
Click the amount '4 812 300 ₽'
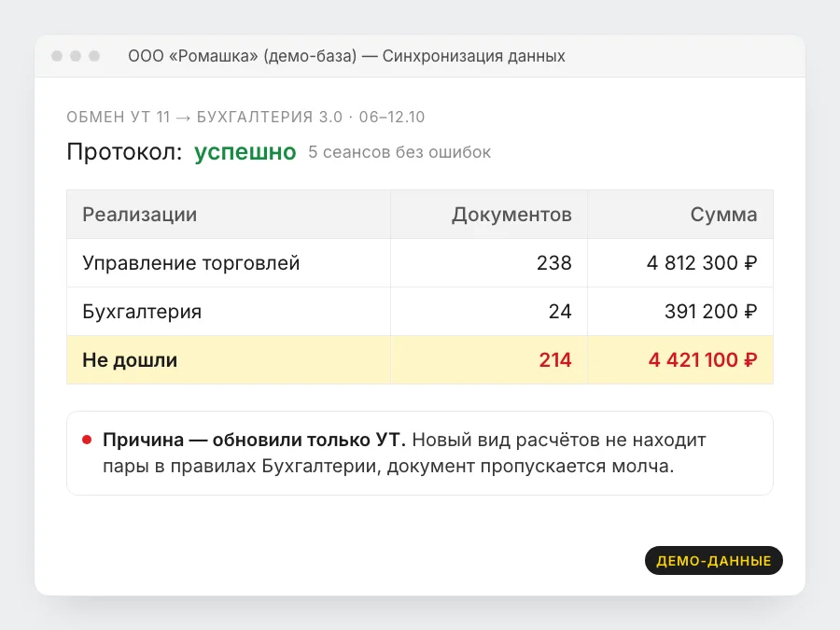click(702, 263)
